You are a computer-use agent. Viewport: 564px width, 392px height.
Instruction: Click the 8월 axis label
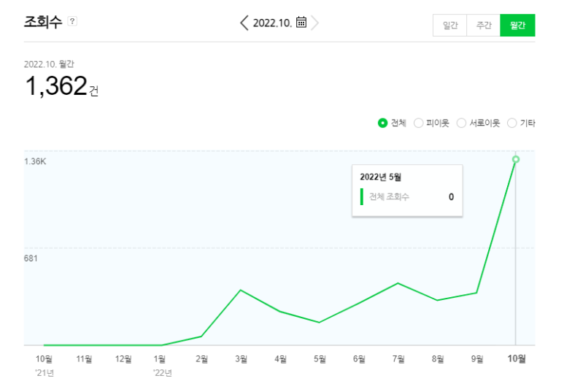coord(437,359)
